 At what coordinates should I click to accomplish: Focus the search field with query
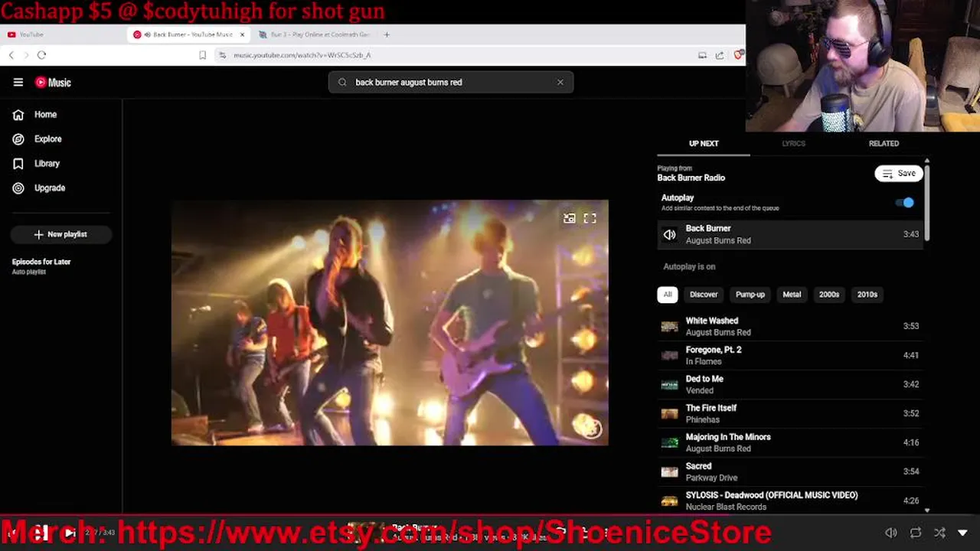(x=452, y=82)
